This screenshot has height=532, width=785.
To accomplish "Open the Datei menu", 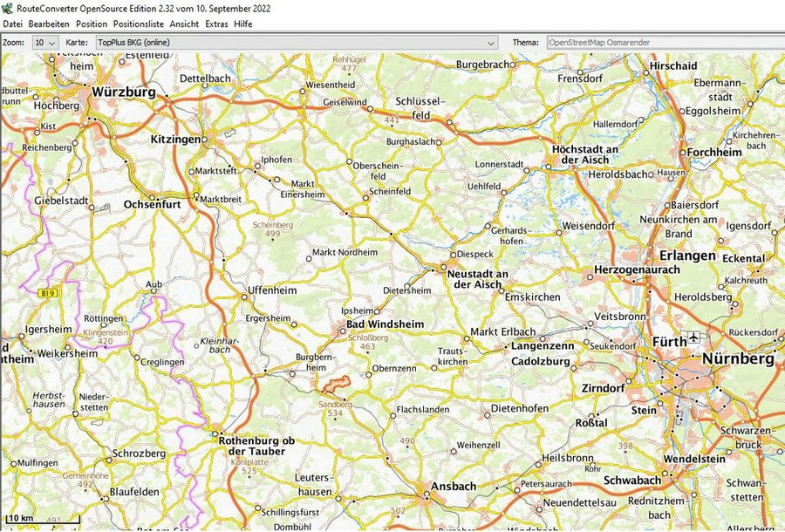I will [x=13, y=24].
